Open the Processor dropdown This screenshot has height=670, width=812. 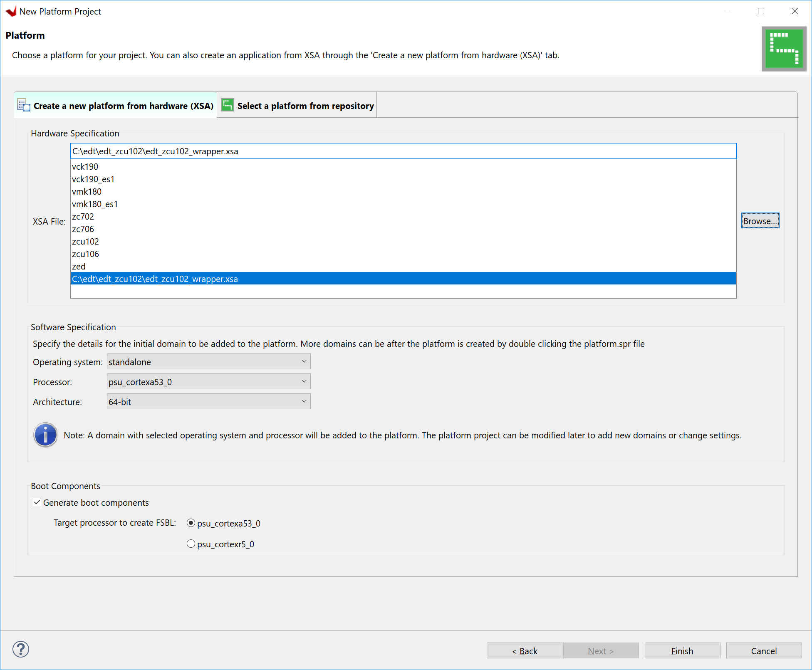coord(208,381)
